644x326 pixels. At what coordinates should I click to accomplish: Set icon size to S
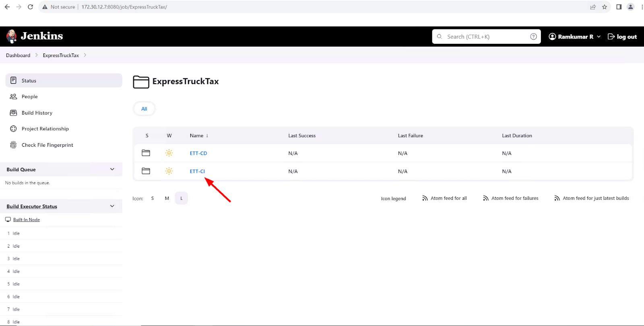click(x=153, y=198)
